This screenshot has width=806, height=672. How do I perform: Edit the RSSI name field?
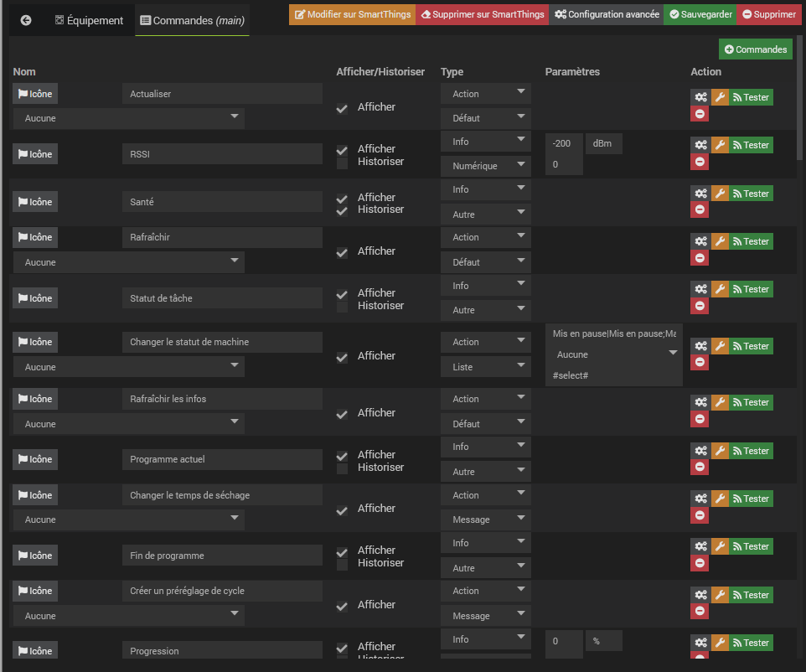pyautogui.click(x=223, y=153)
